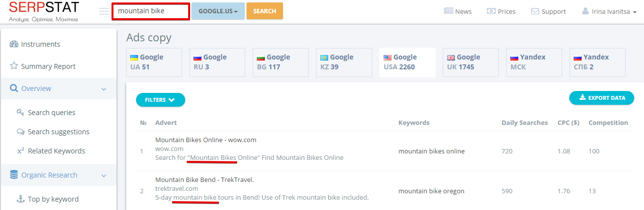Image resolution: width=644 pixels, height=210 pixels.
Task: Click the Serpstat logo
Action: click(x=44, y=12)
